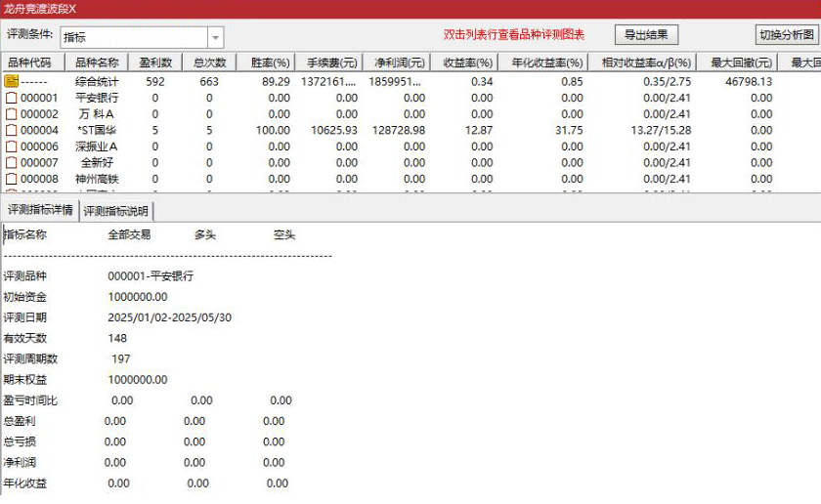This screenshot has width=821, height=504.
Task: Click the annualized return value 31.75
Action: click(x=569, y=130)
